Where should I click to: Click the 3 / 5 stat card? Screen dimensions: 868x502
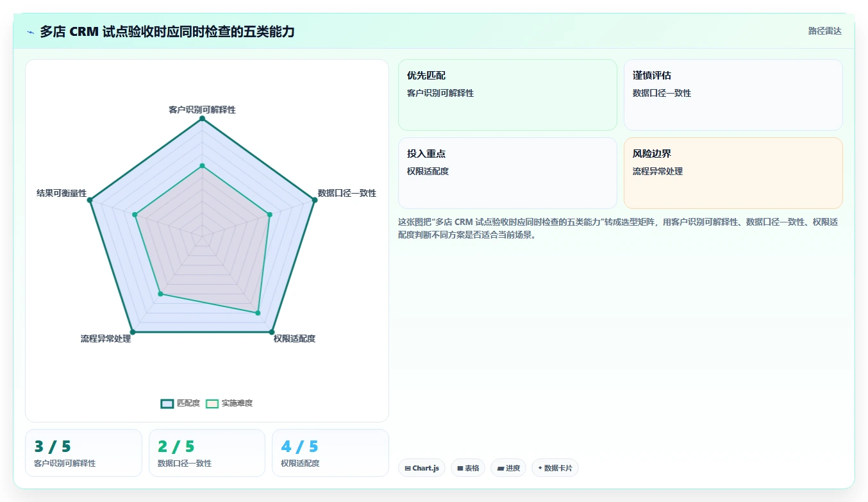(x=83, y=453)
